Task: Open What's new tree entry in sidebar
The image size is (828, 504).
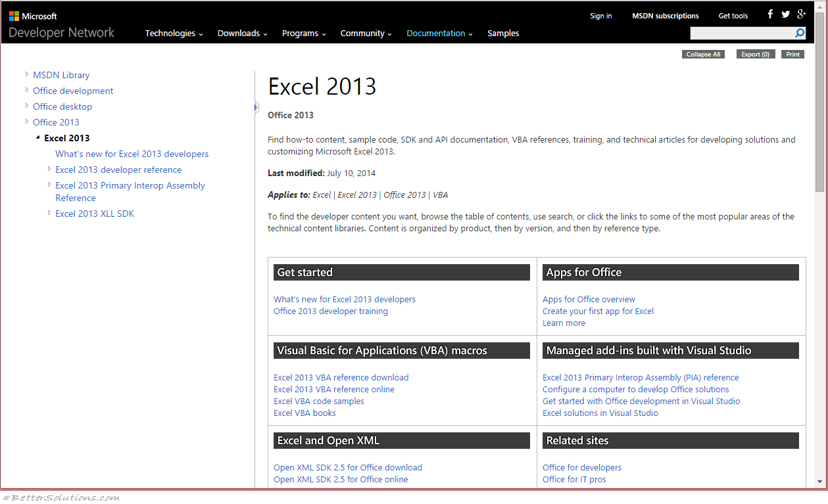Action: click(132, 154)
